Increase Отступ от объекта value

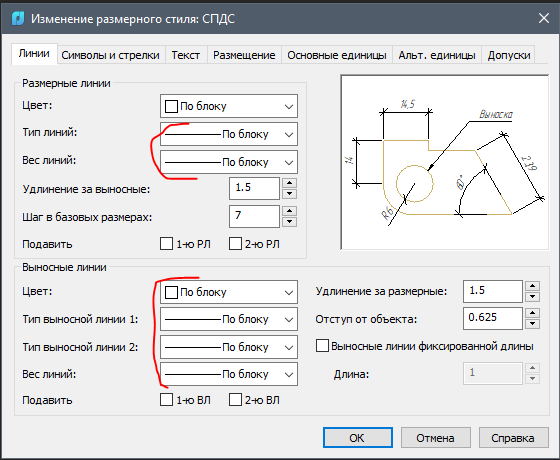(x=532, y=313)
